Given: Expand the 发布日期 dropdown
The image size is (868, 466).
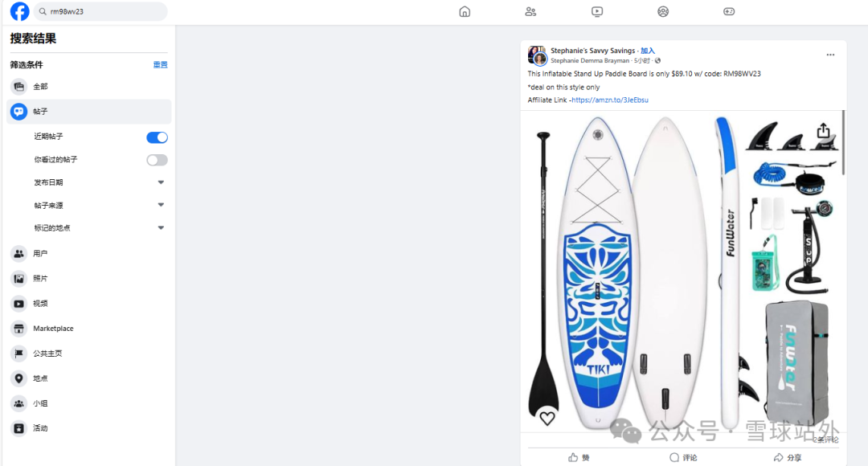Looking at the screenshot, I should point(161,182).
